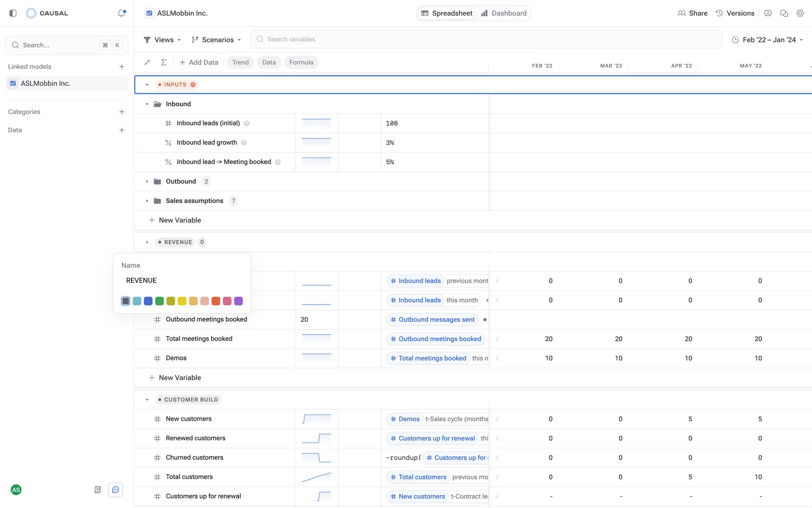Switch to the Spreadsheet tab
The width and height of the screenshot is (812, 508).
(447, 13)
